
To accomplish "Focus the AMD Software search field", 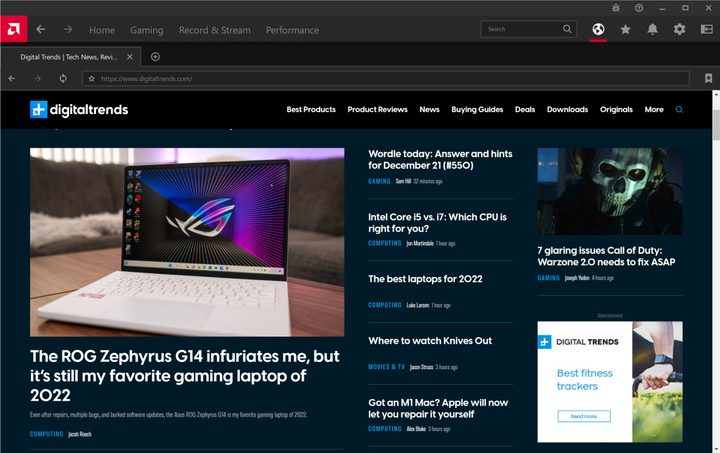I will (x=528, y=29).
